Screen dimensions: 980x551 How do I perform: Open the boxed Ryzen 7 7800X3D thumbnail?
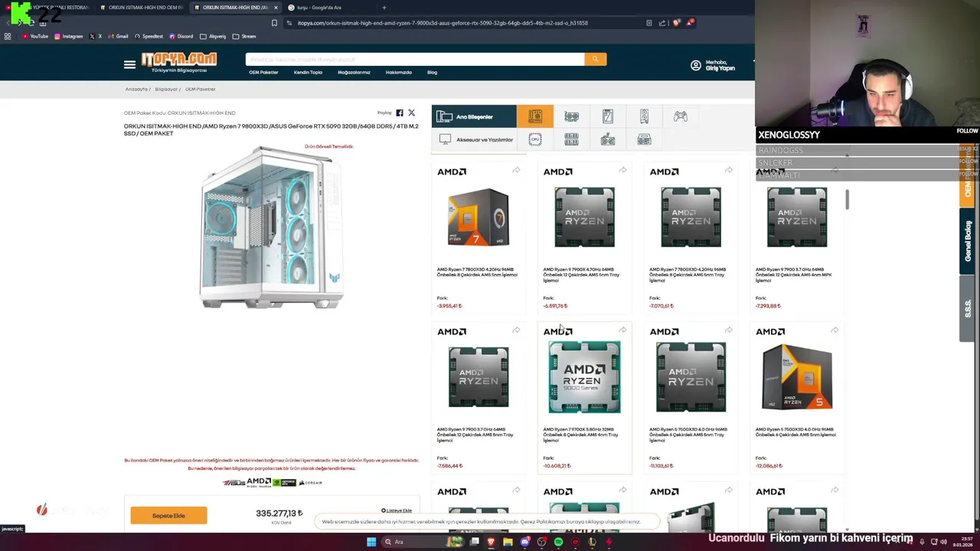click(479, 217)
